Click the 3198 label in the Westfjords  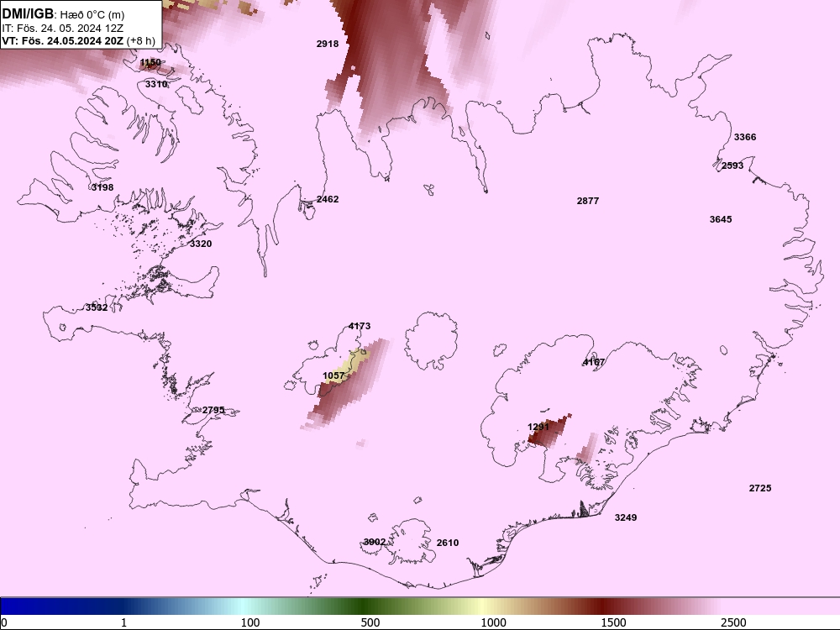[102, 187]
